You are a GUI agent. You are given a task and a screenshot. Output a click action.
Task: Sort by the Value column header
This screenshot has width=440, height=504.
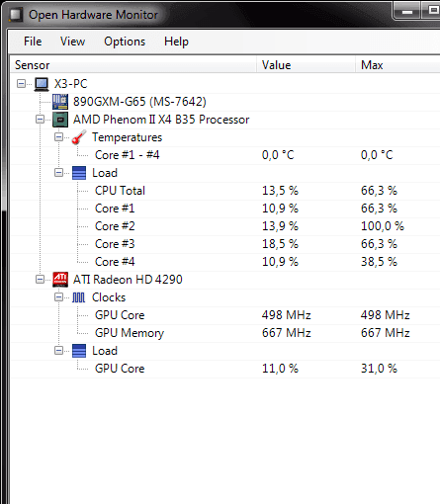[306, 65]
